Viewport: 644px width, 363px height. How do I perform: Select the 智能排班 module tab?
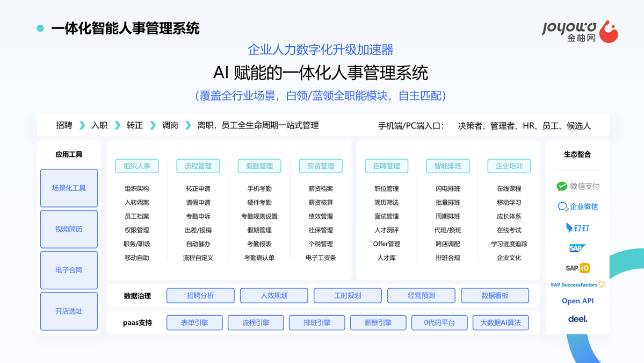point(447,166)
